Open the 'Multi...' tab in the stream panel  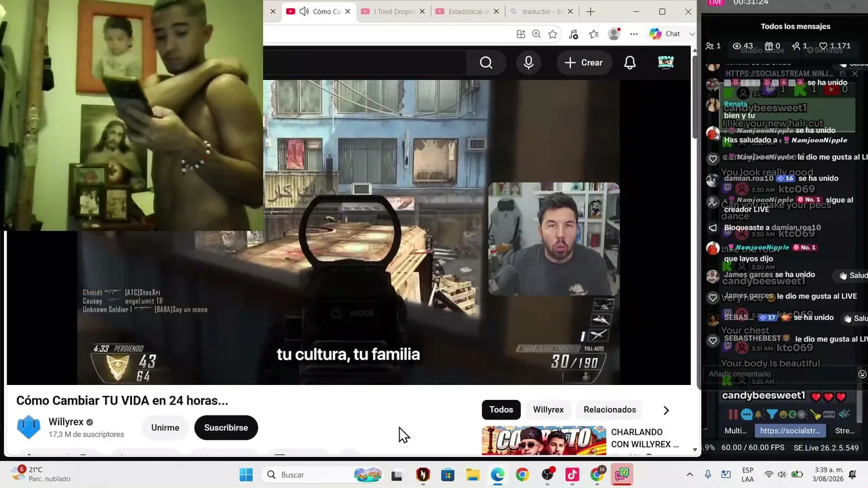[x=735, y=430]
